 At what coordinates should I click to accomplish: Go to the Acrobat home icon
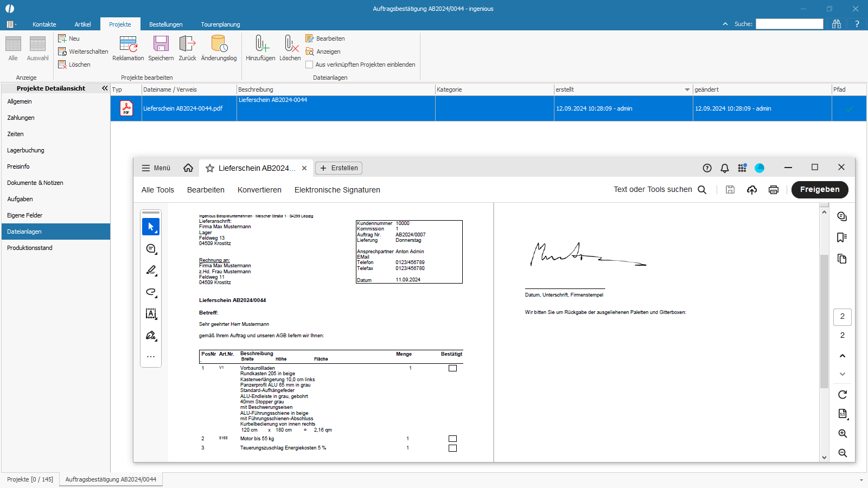point(188,168)
